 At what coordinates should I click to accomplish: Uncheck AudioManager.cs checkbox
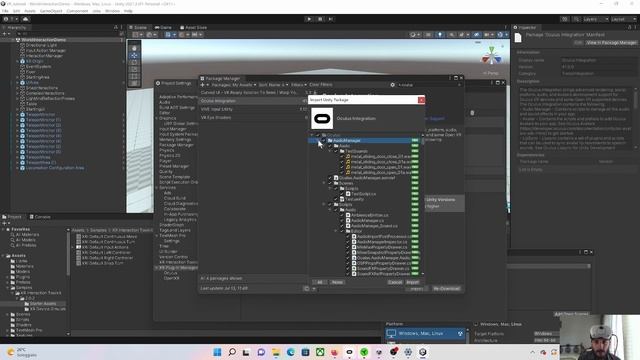coord(342,220)
